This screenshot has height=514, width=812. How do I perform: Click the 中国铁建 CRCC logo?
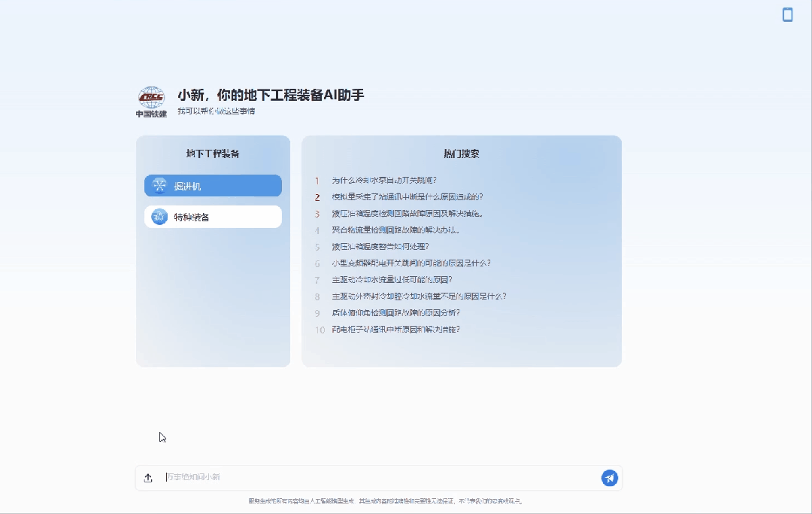click(x=151, y=102)
